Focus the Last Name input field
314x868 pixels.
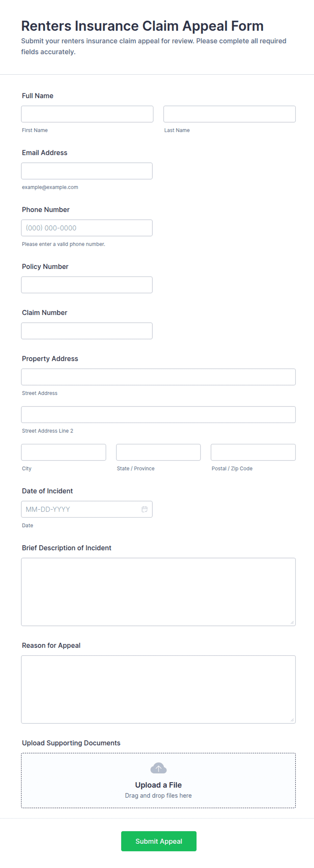point(230,114)
